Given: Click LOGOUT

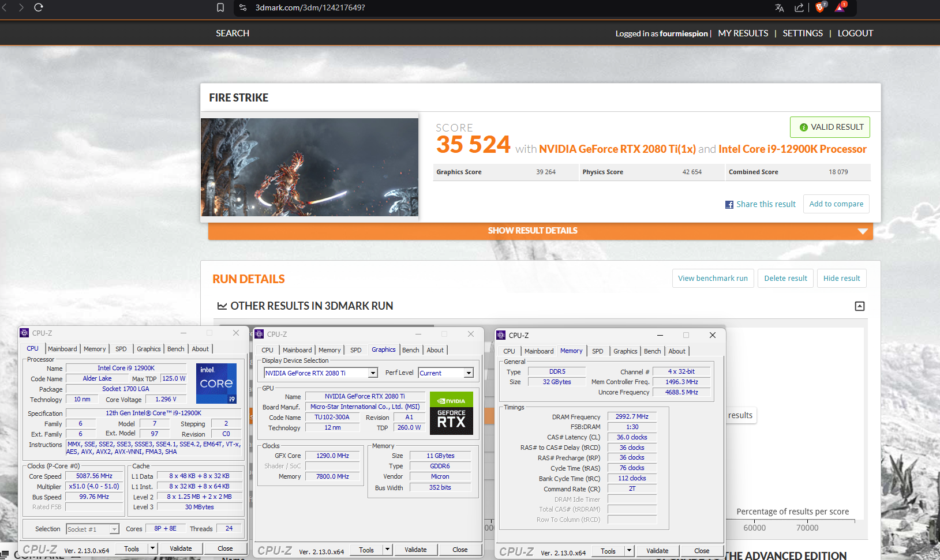Looking at the screenshot, I should [855, 33].
